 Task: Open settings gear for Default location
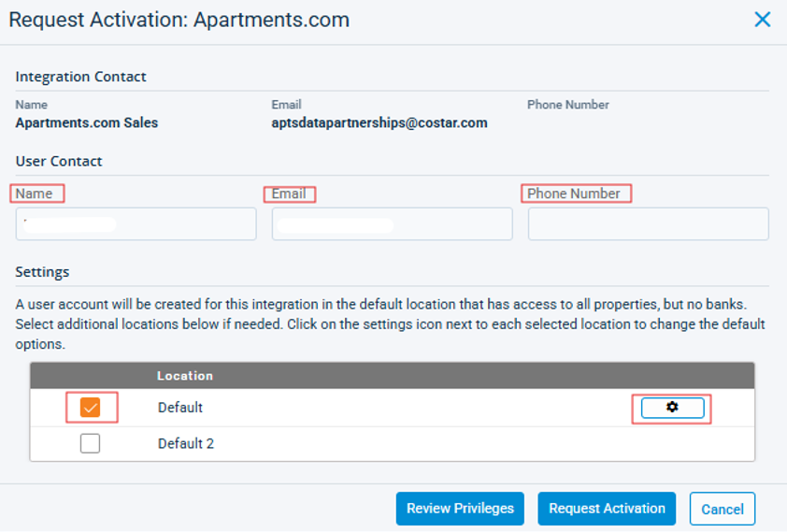tap(672, 408)
